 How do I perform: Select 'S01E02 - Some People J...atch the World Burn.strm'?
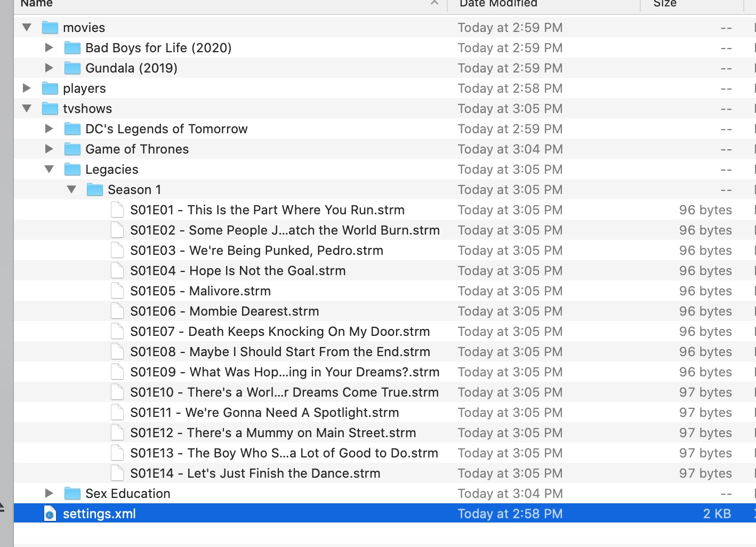coord(285,230)
